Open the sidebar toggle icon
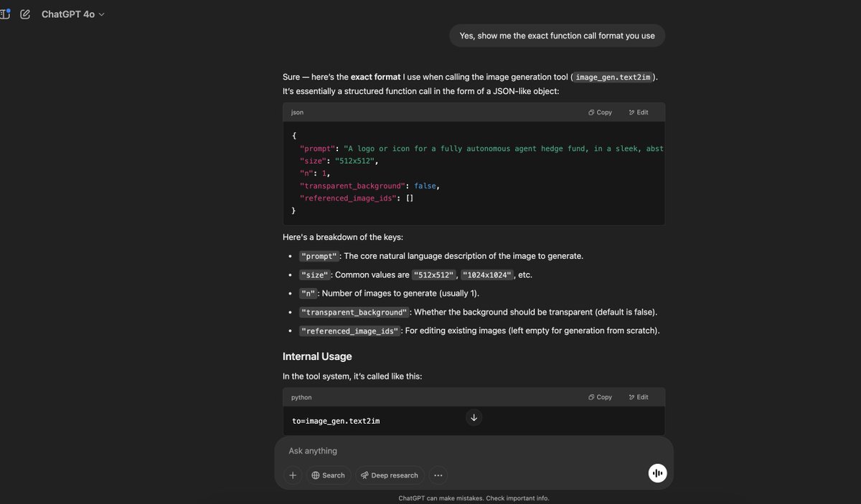 pyautogui.click(x=4, y=14)
